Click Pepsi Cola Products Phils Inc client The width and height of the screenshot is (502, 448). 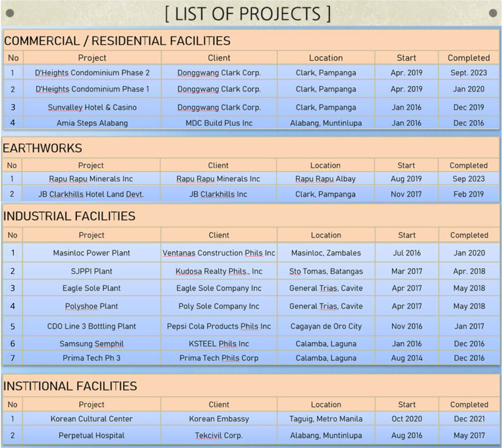[219, 326]
